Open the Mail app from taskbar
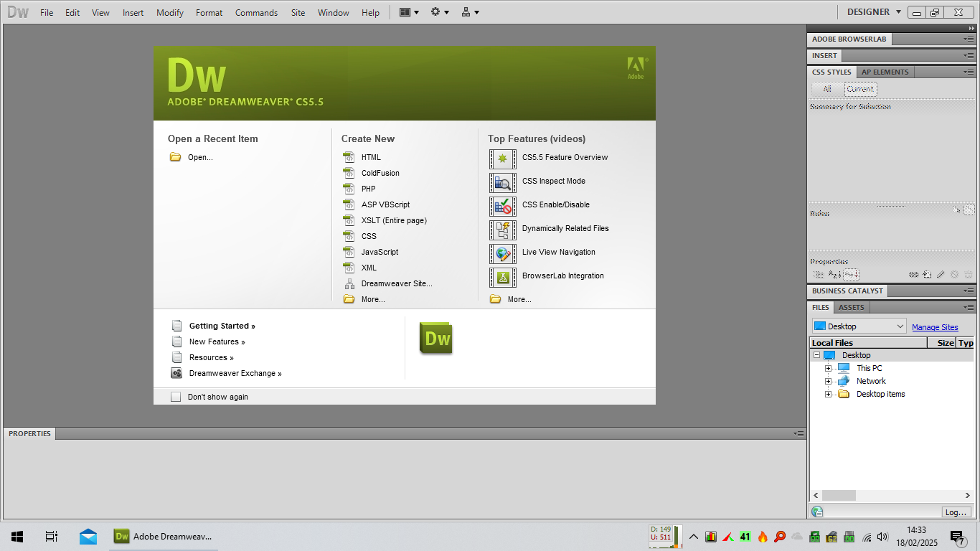Screen dimensions: 980x551 88,536
